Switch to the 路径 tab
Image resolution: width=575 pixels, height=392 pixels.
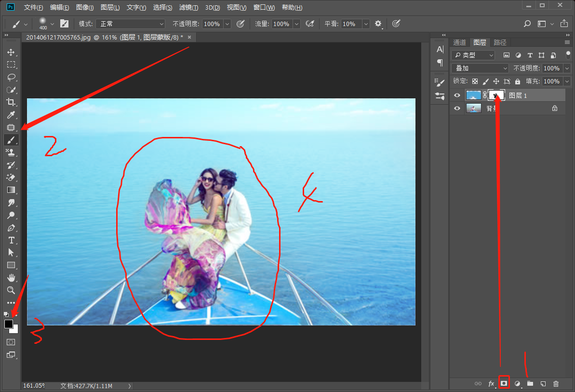point(500,42)
